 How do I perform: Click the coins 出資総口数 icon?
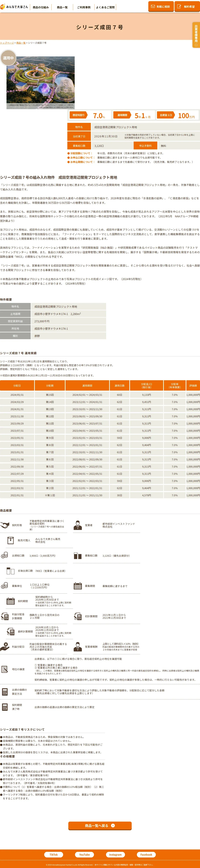[5, 555]
